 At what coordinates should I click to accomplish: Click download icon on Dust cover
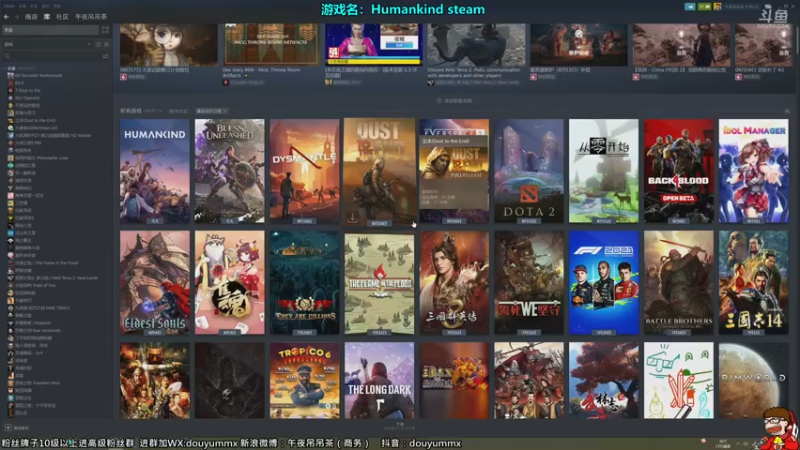[353, 218]
